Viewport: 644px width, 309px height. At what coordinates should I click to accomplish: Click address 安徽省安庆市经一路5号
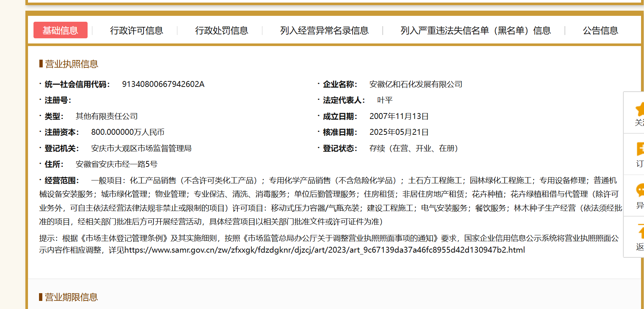(117, 164)
